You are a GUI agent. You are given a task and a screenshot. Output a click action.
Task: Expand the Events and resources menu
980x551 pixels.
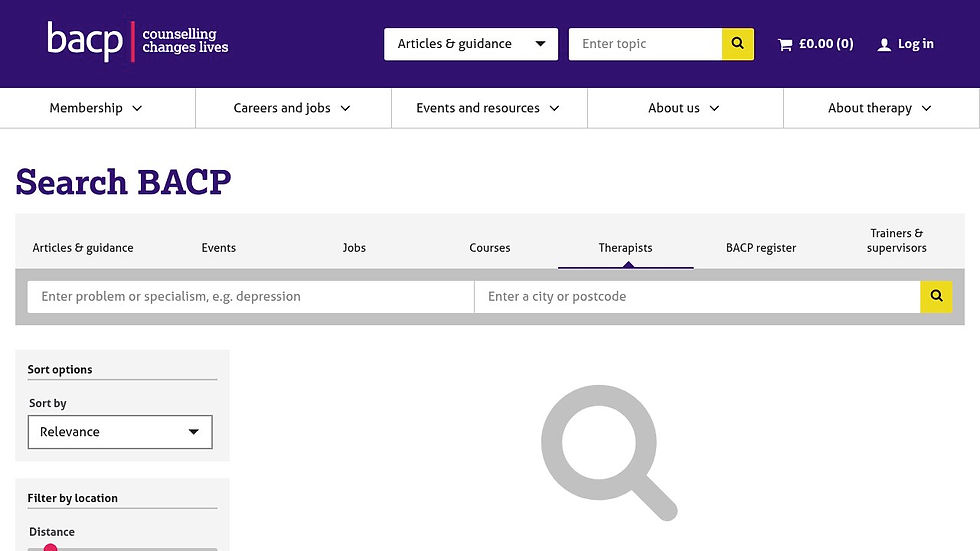point(489,108)
